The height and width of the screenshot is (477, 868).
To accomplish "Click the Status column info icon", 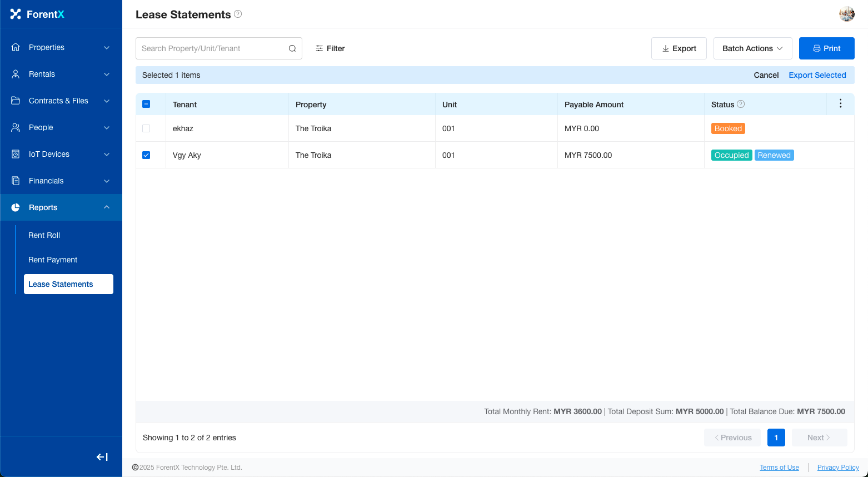I will 741,104.
